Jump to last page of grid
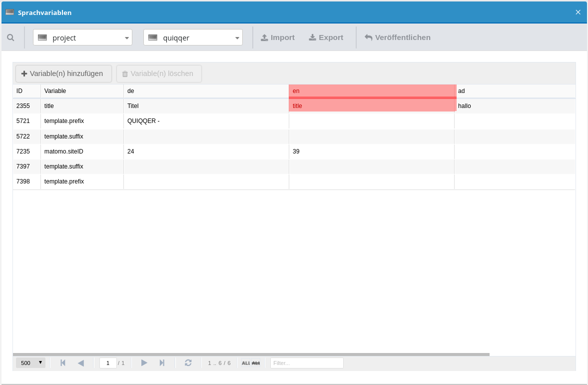The image size is (588, 385). 162,363
